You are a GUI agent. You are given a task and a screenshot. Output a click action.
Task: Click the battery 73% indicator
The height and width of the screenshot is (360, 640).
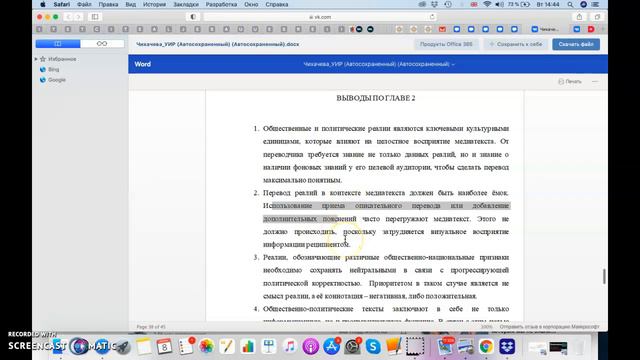(x=519, y=4)
